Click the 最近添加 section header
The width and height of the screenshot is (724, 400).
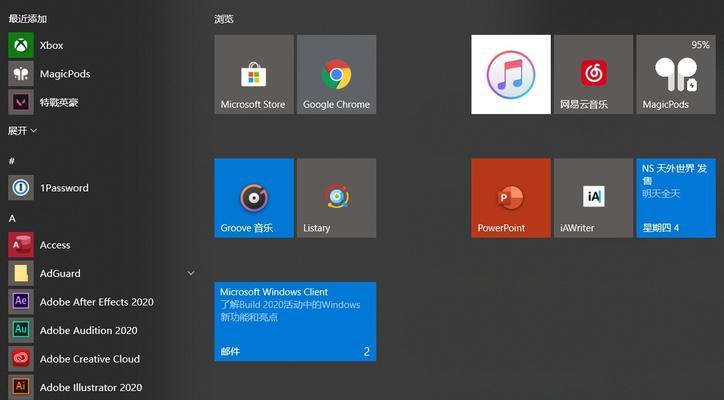point(28,19)
